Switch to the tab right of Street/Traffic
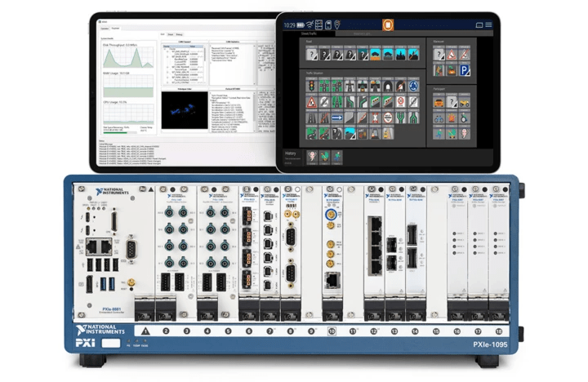This screenshot has width=588, height=382. [x=362, y=33]
